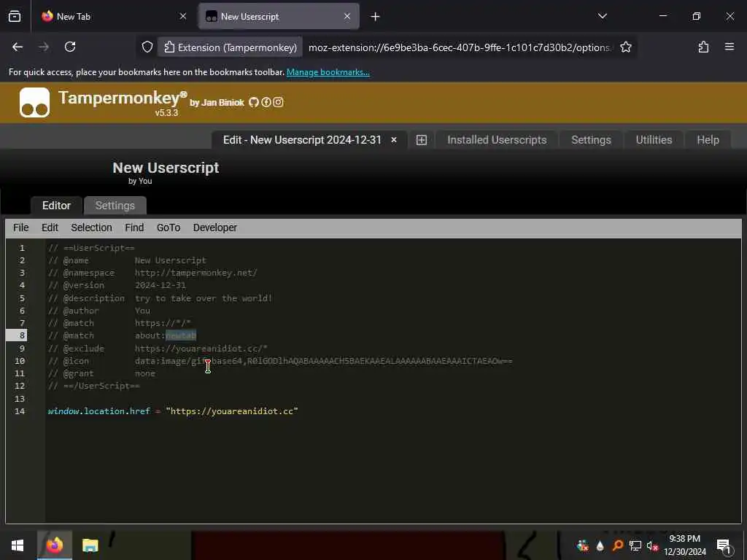The height and width of the screenshot is (560, 747).
Task: Click the 'https://*/*' match pattern
Action: (x=163, y=323)
